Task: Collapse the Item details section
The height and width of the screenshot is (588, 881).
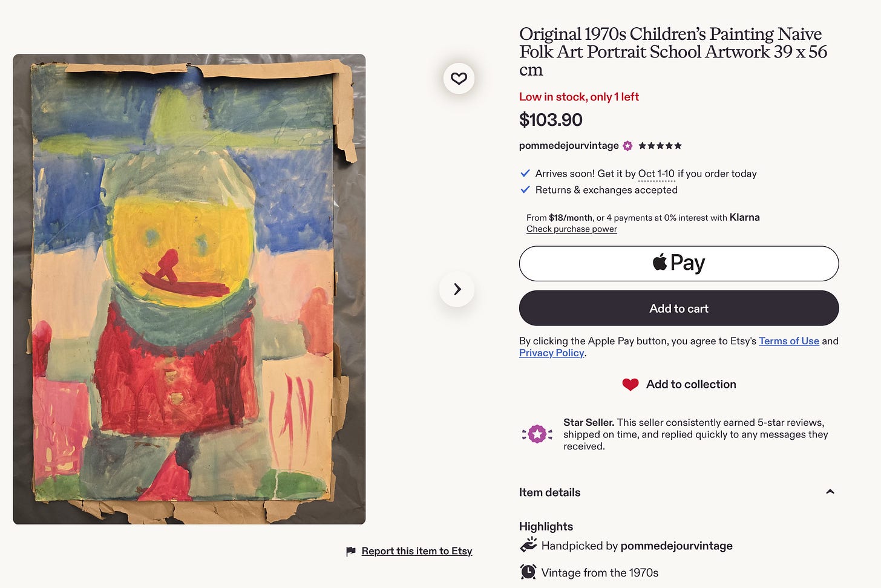Action: pos(830,492)
